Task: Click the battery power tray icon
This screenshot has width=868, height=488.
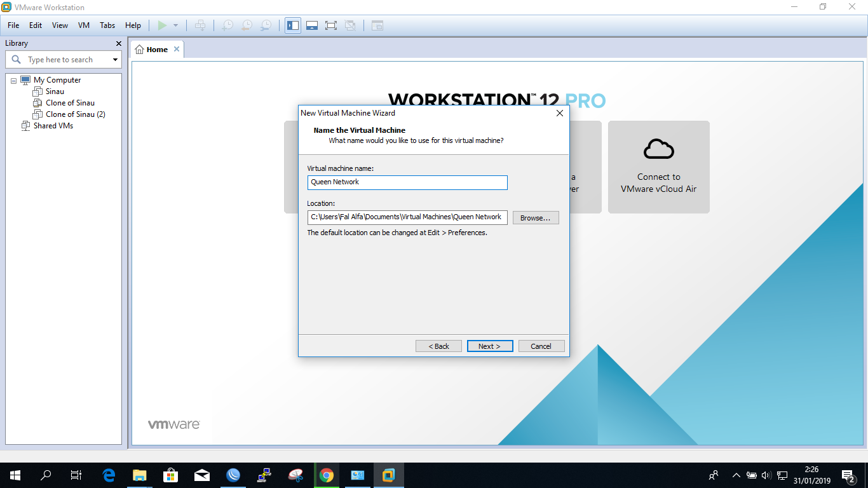Action: click(751, 475)
